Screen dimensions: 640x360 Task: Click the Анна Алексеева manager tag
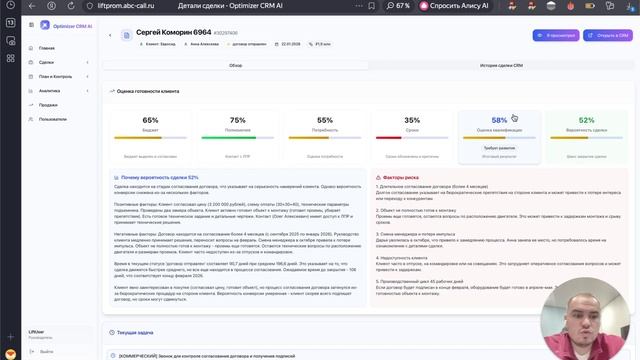201,44
